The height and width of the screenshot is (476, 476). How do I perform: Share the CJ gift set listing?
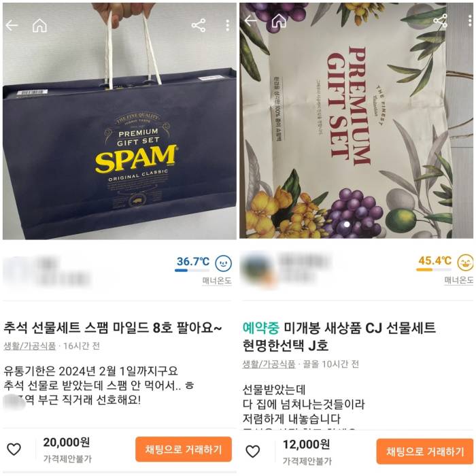[440, 20]
